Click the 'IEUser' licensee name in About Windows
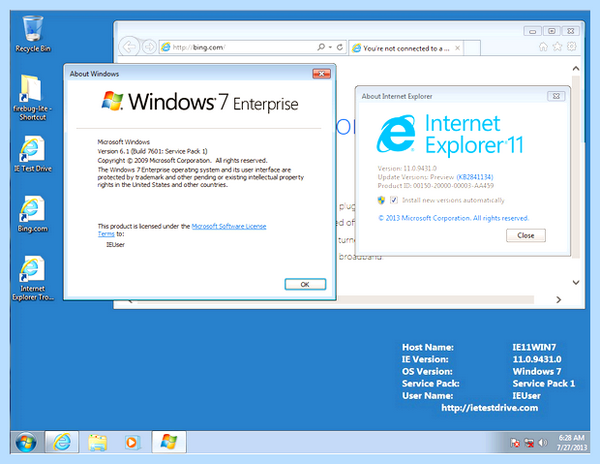Viewport: 600px width, 464px height. coord(116,244)
